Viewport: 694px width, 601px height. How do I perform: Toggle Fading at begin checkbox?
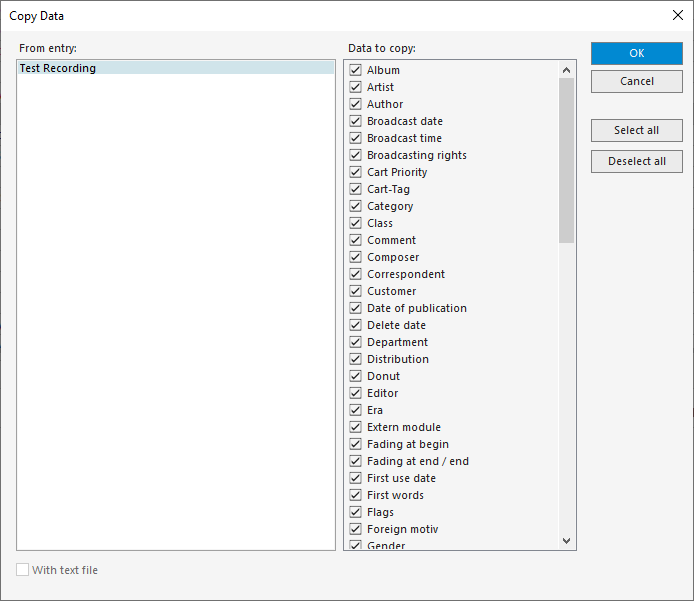(x=355, y=444)
